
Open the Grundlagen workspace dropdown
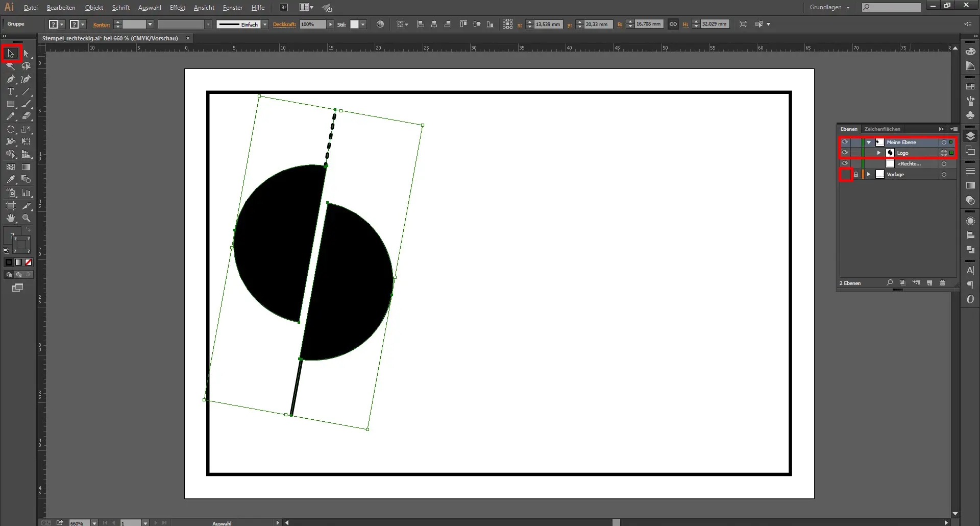tap(829, 7)
